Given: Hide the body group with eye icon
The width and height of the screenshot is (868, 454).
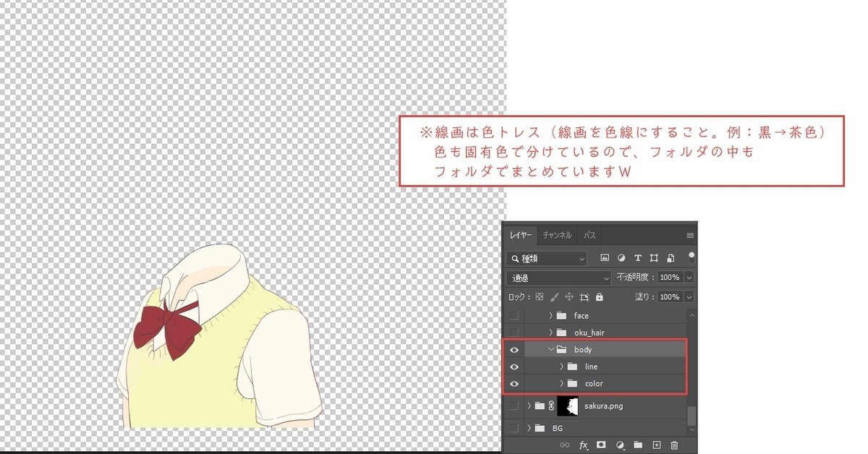Looking at the screenshot, I should coord(514,350).
